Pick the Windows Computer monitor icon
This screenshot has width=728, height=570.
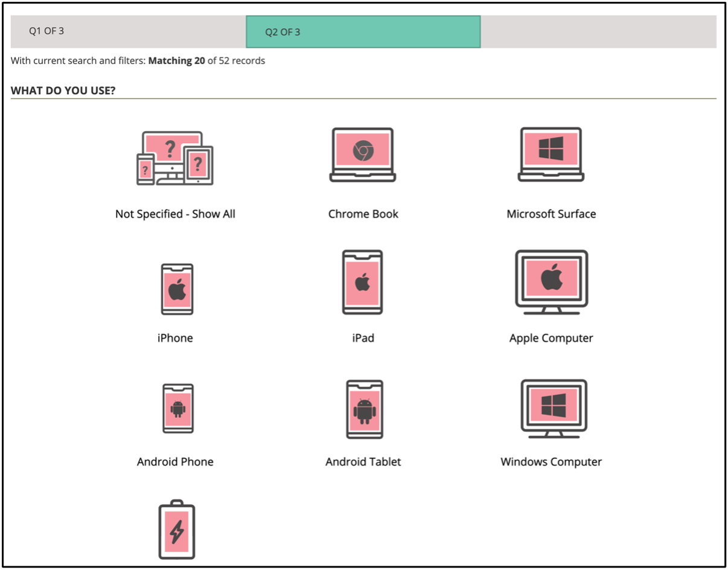pos(554,409)
